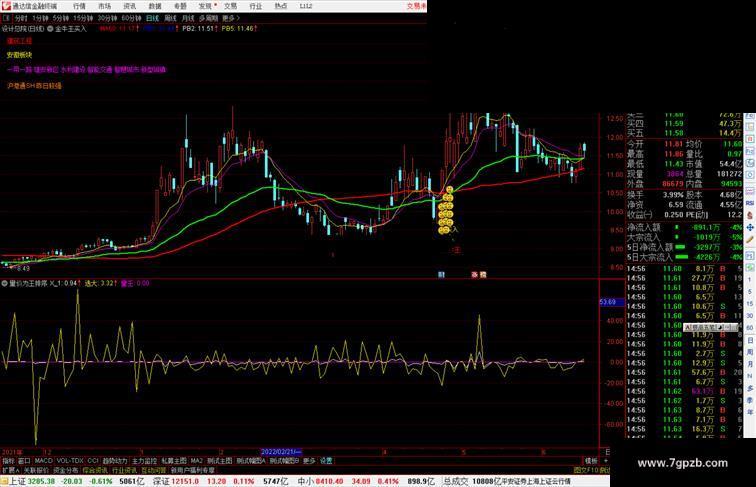Open 更多 indicators in bottom bar
The width and height of the screenshot is (756, 487).
[x=309, y=461]
